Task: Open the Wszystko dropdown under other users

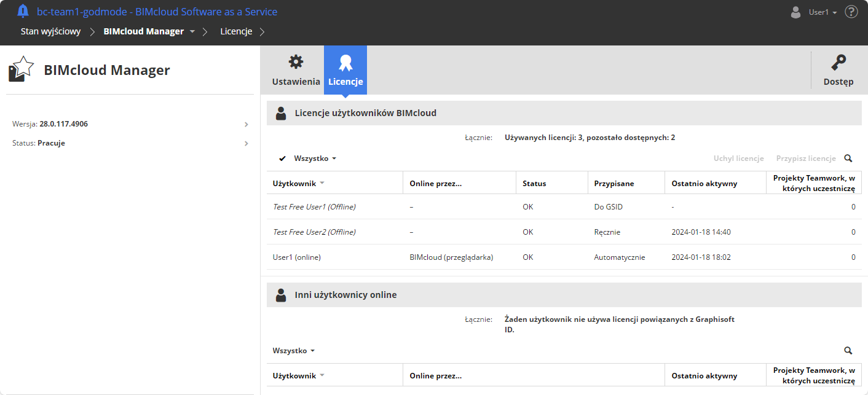Action: click(294, 351)
